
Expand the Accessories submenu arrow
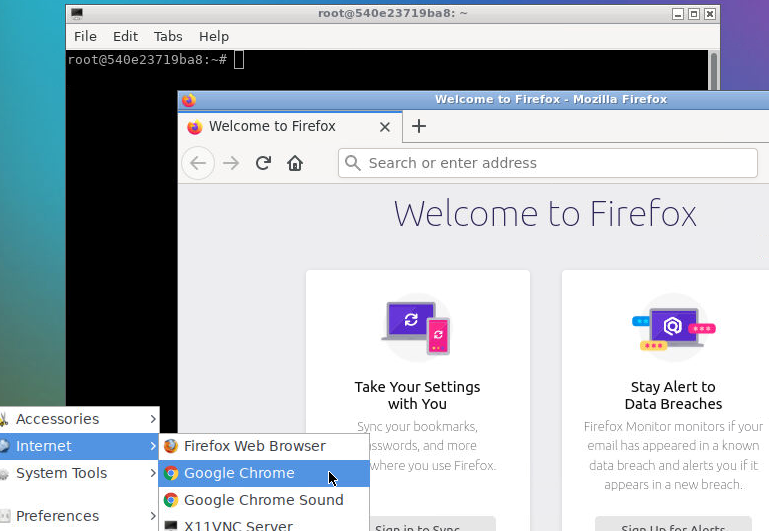(153, 419)
